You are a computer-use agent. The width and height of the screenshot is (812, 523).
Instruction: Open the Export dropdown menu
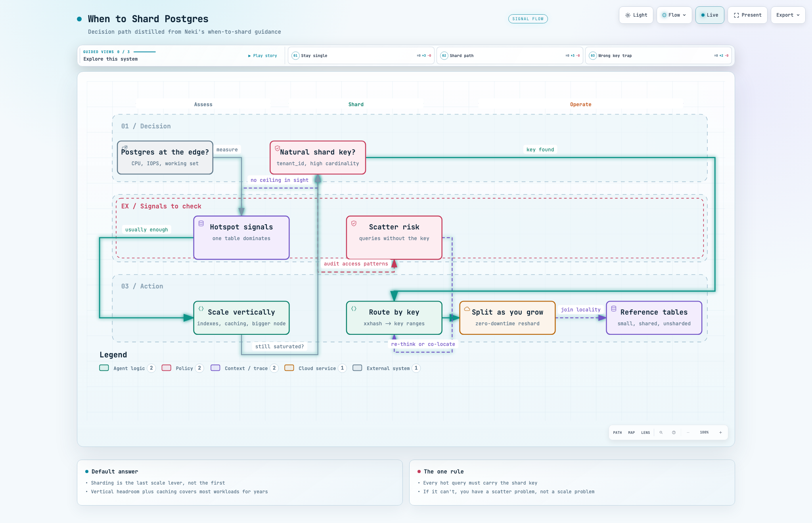tap(788, 15)
